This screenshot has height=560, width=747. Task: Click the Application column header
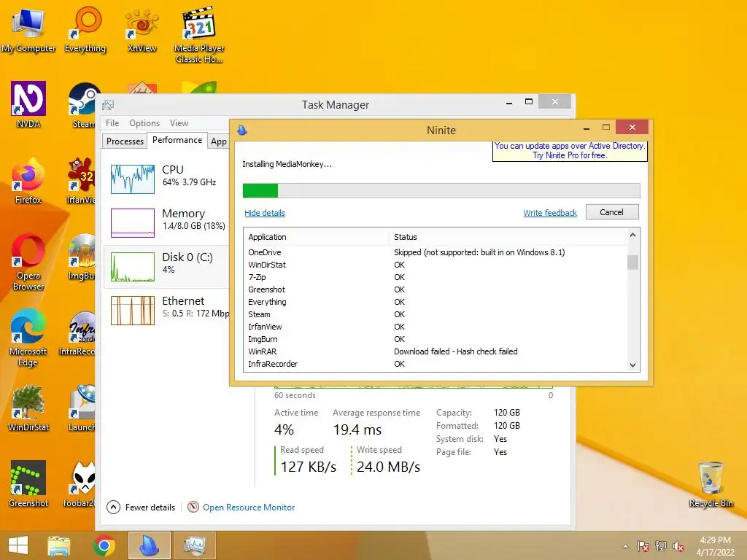click(318, 237)
